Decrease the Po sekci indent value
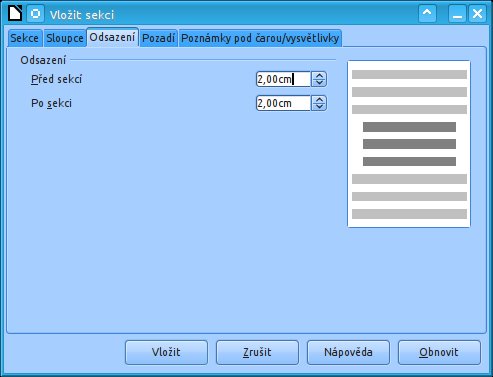This screenshot has width=493, height=377. 319,107
